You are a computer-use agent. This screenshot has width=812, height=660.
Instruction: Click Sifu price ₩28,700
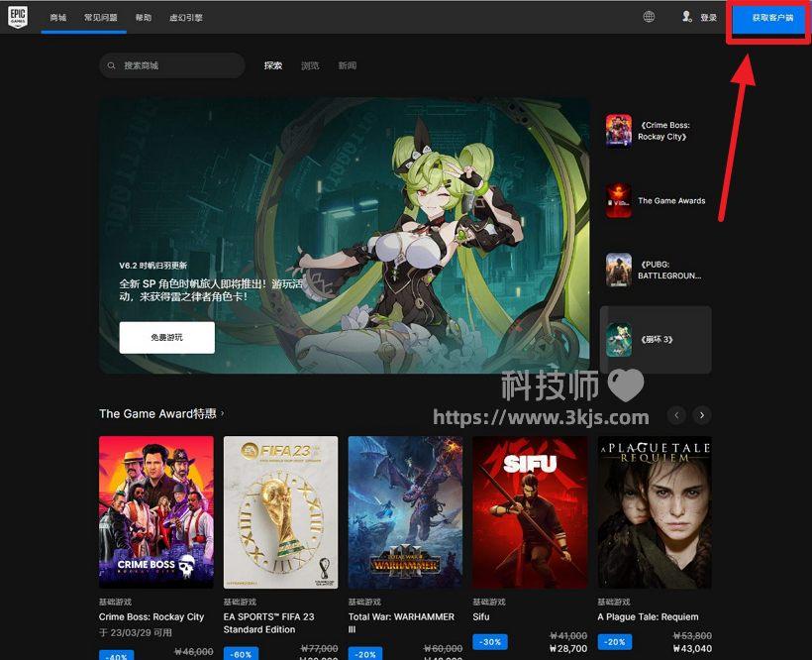568,648
